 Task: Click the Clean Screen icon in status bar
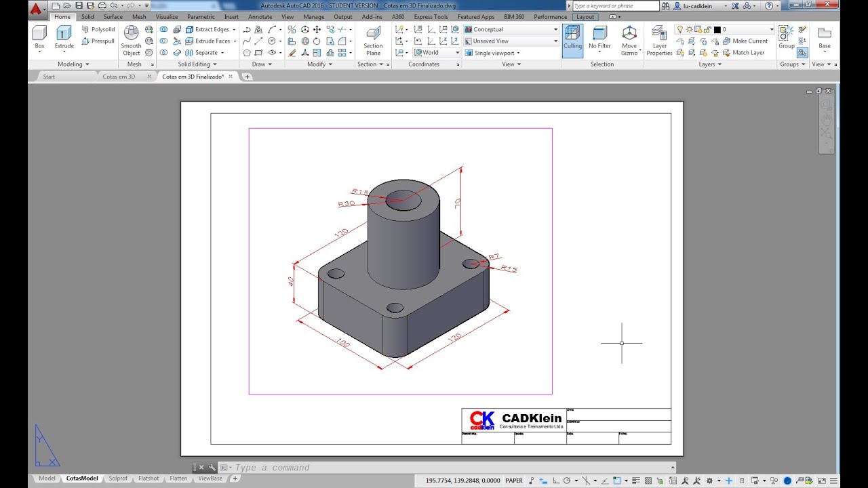[x=822, y=481]
